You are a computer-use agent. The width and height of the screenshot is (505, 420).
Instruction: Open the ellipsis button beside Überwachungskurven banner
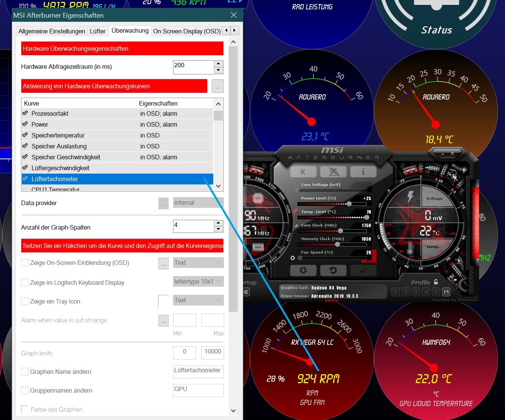tap(218, 86)
